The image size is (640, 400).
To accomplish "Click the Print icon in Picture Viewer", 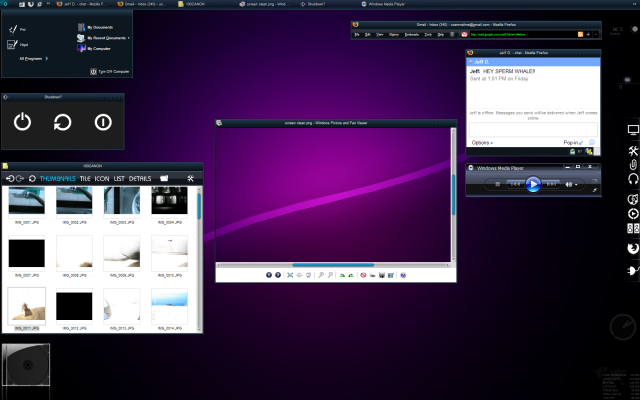I will (x=372, y=275).
